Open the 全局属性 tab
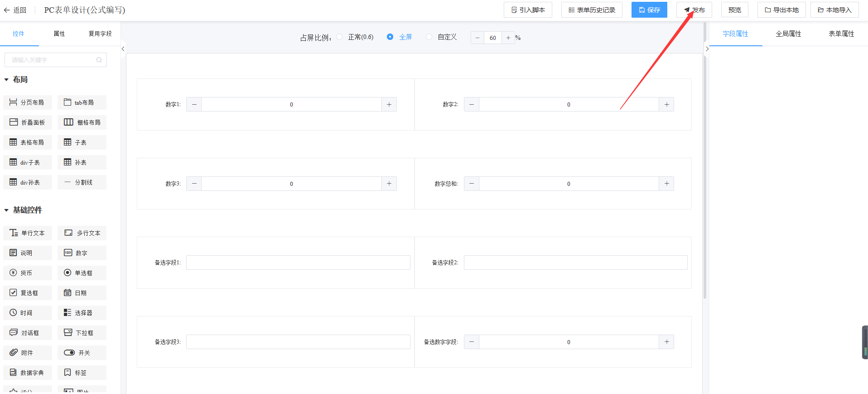This screenshot has height=394, width=868. (x=788, y=34)
